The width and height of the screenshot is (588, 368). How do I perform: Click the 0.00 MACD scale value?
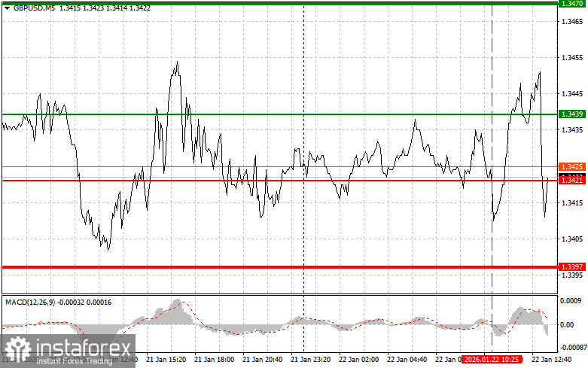[567, 324]
